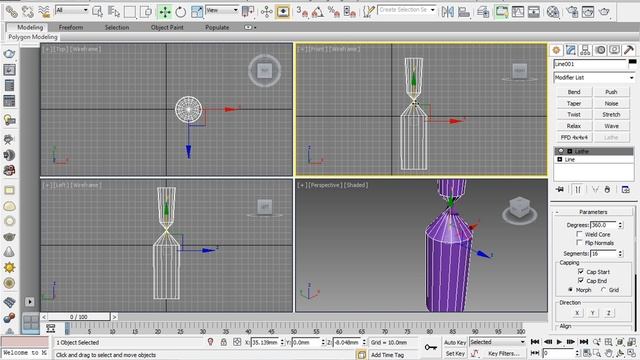The width and height of the screenshot is (640, 360).
Task: Toggle Angle Snap icon
Action: [318, 12]
